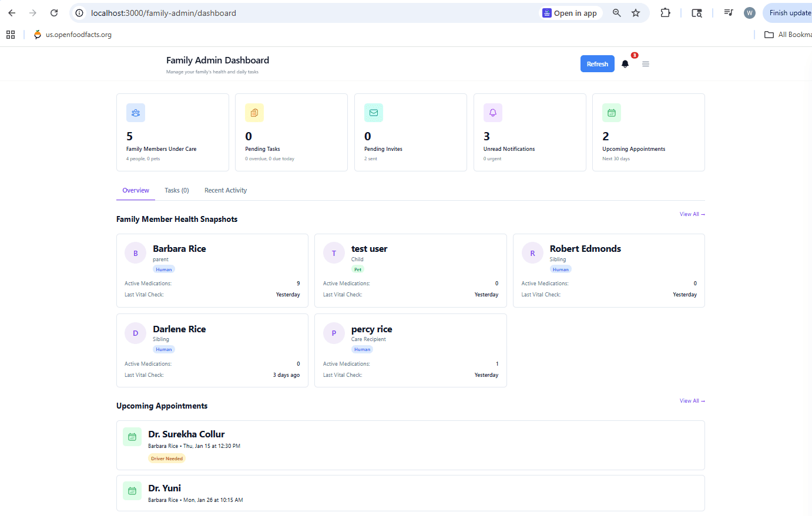Click the Refresh button
This screenshot has width=812, height=516.
pos(597,63)
